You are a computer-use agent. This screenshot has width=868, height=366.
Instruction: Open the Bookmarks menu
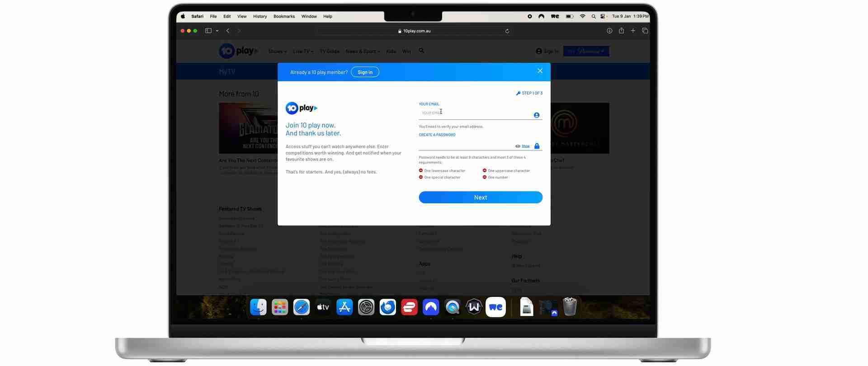pyautogui.click(x=284, y=16)
